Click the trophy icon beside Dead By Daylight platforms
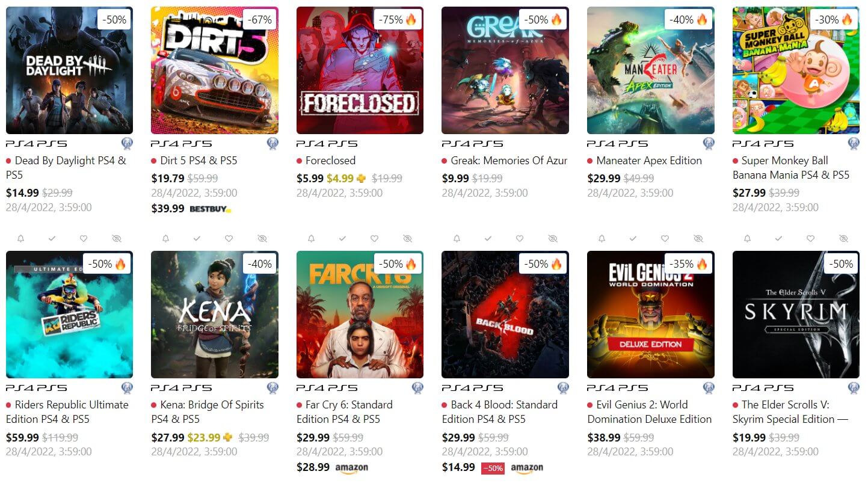This screenshot has height=492, width=868. tap(127, 144)
